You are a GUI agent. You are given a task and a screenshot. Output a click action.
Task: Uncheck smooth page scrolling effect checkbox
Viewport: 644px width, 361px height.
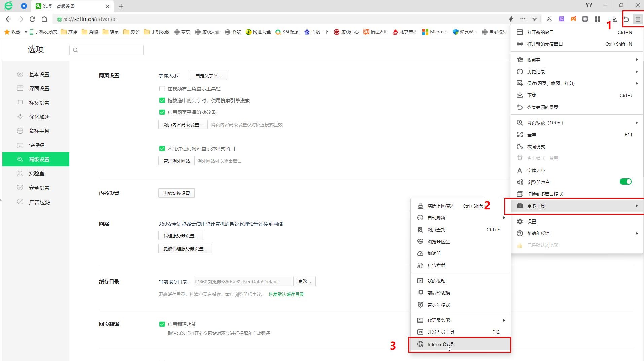(x=162, y=112)
